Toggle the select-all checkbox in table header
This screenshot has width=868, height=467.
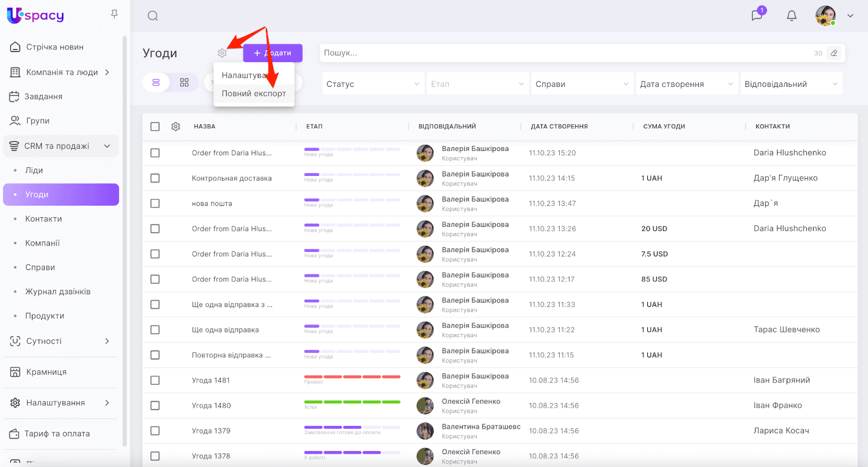tap(155, 127)
